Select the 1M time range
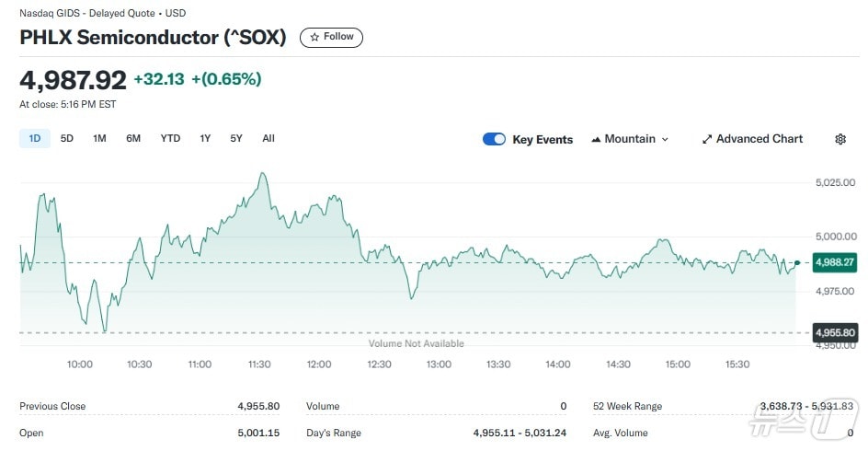 pos(99,138)
